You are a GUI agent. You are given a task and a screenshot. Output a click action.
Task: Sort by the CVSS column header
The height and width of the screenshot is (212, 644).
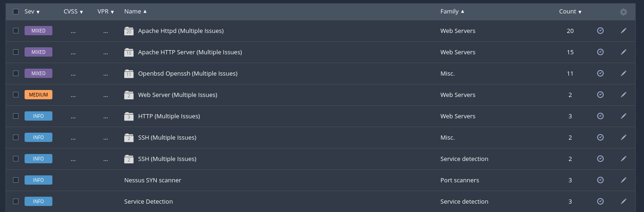pyautogui.click(x=73, y=12)
